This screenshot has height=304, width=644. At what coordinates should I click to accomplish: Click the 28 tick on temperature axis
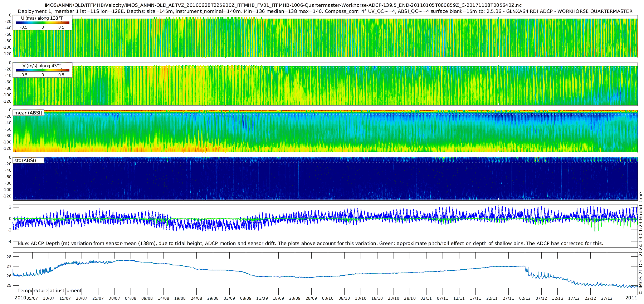coord(9,257)
